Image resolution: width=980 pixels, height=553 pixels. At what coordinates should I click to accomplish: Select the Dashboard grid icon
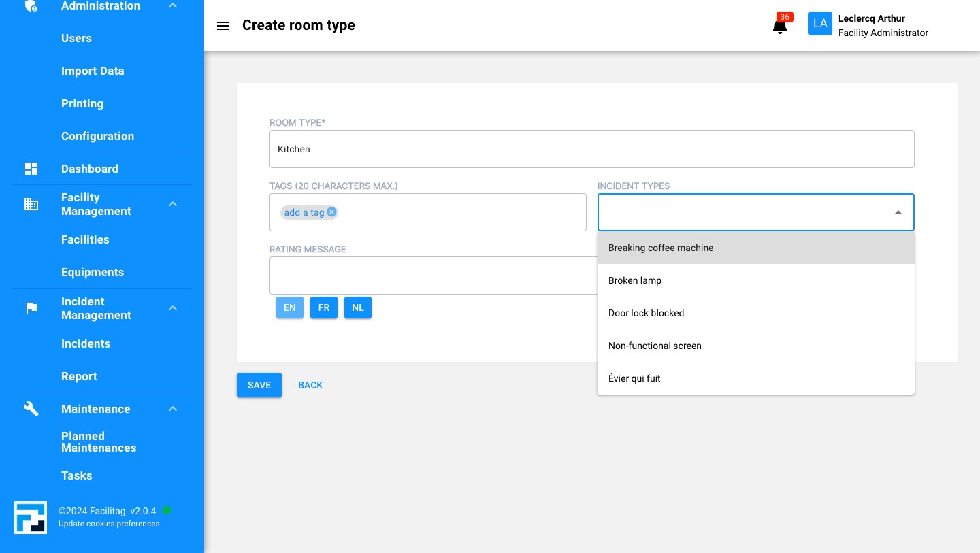(x=31, y=169)
